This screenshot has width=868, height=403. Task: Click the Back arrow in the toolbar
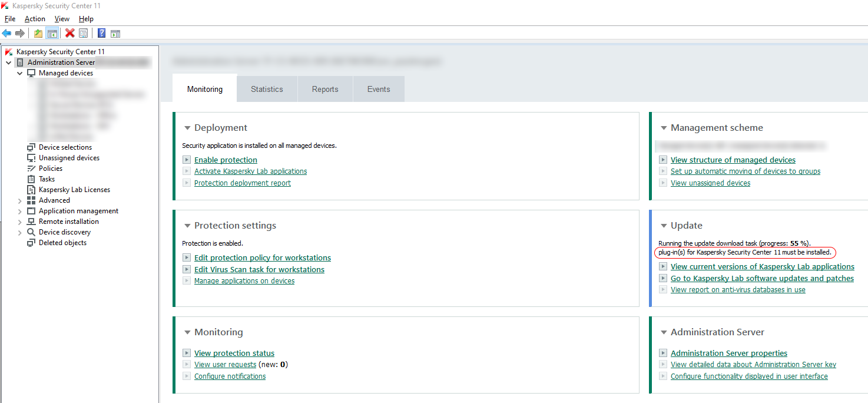[x=7, y=33]
